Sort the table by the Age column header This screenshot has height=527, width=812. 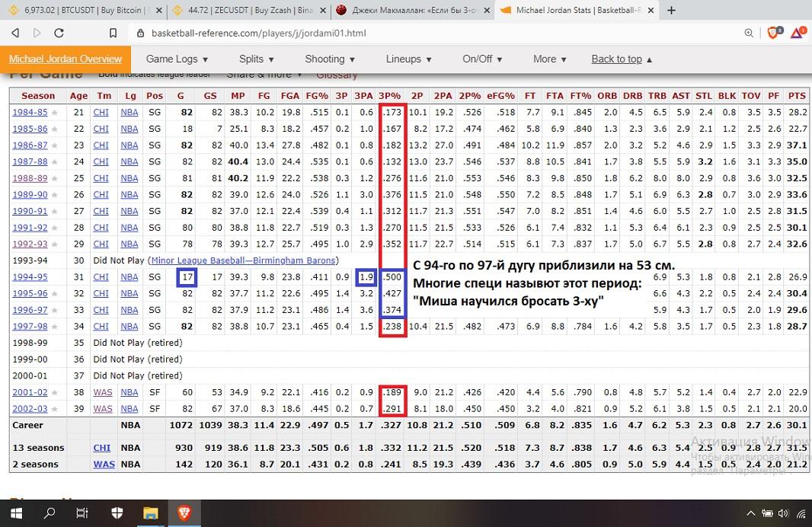point(78,96)
